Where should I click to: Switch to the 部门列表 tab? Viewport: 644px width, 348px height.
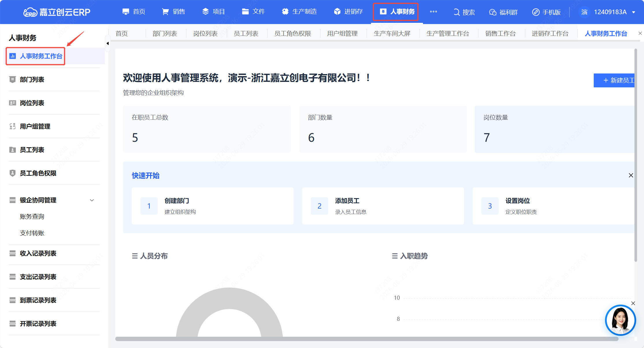165,34
